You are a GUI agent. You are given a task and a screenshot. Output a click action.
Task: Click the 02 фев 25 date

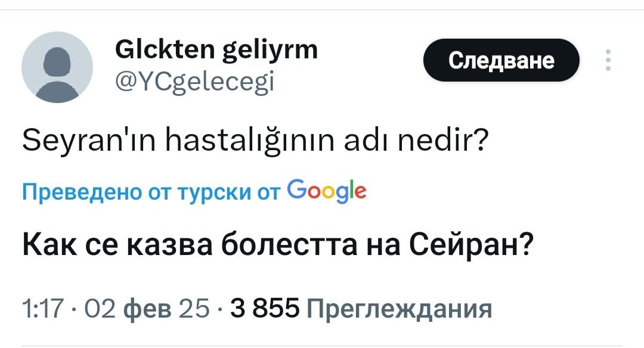147,308
